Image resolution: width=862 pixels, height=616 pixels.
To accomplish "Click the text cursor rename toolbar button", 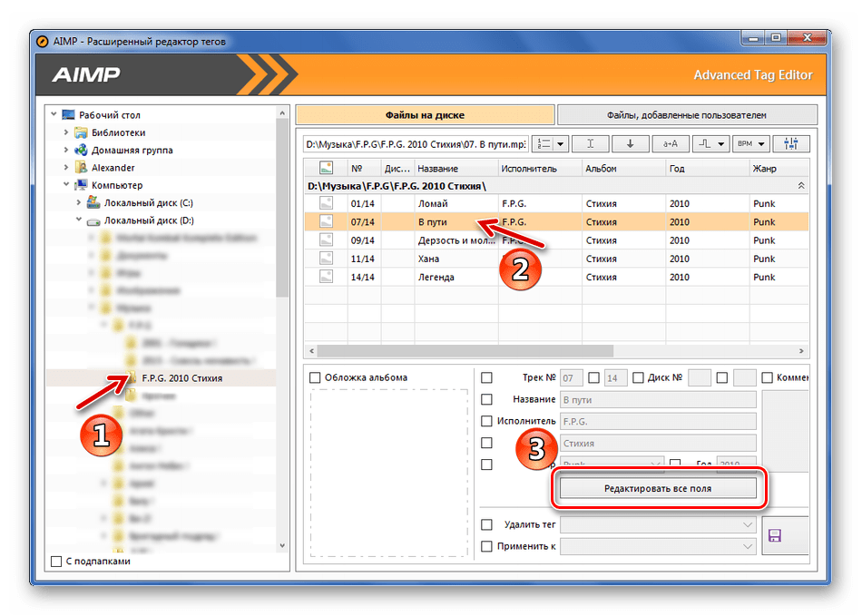I will [x=590, y=144].
